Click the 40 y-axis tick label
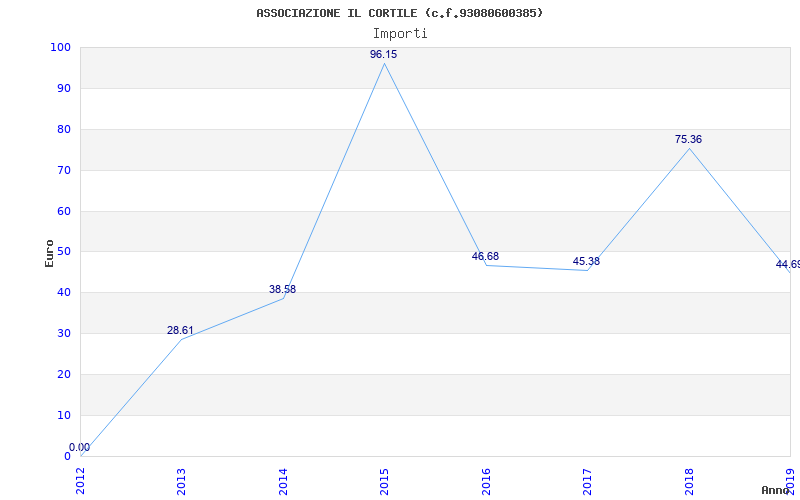Screen dimensions: 800x500 click(64, 292)
